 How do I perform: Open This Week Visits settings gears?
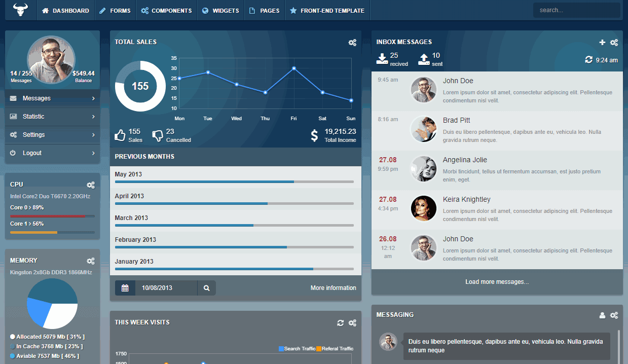click(352, 323)
